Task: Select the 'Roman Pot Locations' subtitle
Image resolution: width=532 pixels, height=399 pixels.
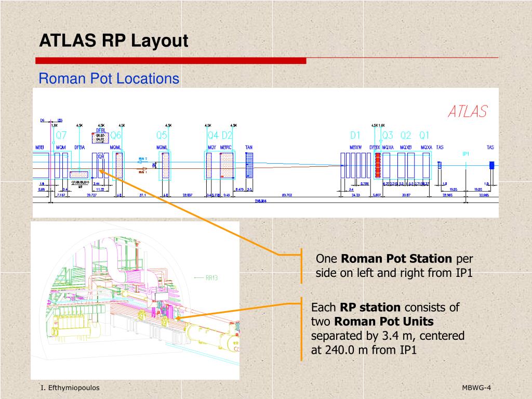Action: (109, 78)
